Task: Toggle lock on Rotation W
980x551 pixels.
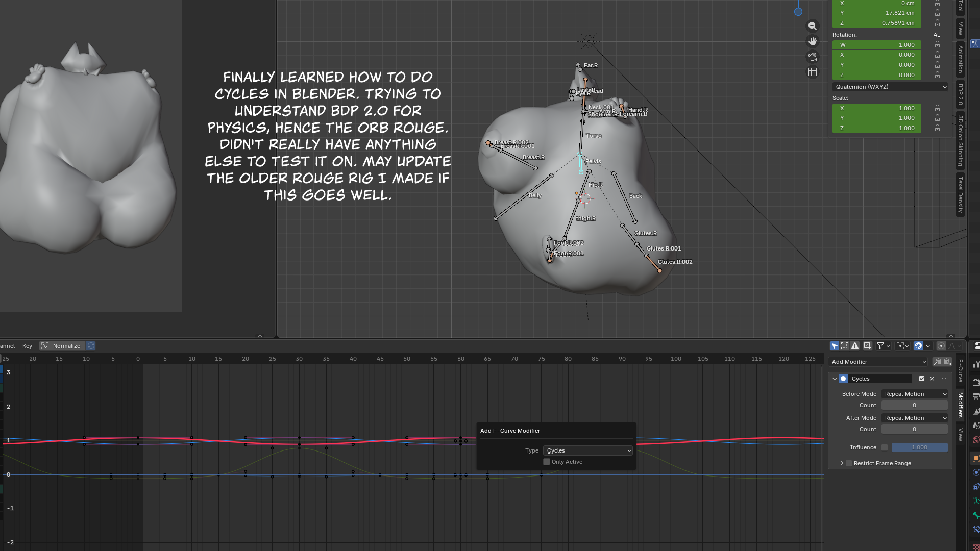Action: (x=938, y=45)
